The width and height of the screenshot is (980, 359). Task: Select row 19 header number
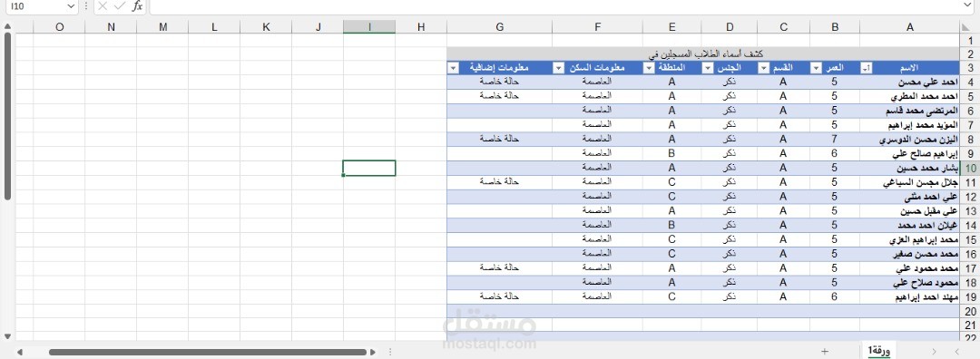click(x=969, y=297)
